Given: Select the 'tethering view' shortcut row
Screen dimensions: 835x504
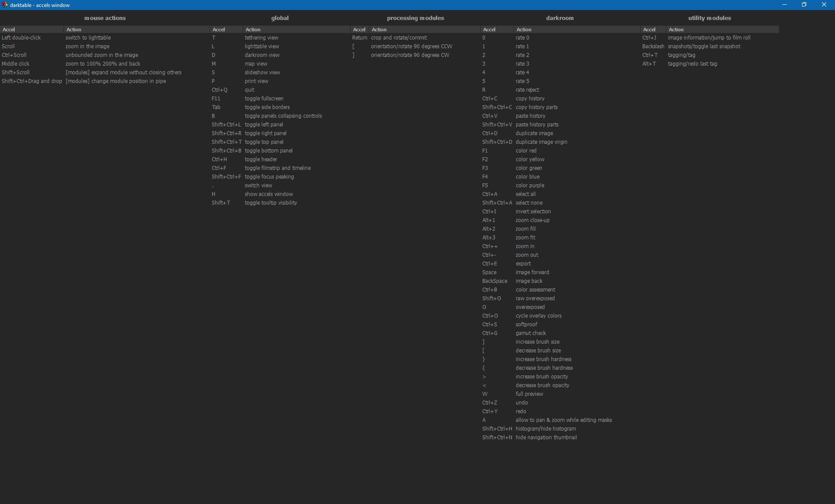Looking at the screenshot, I should [261, 38].
